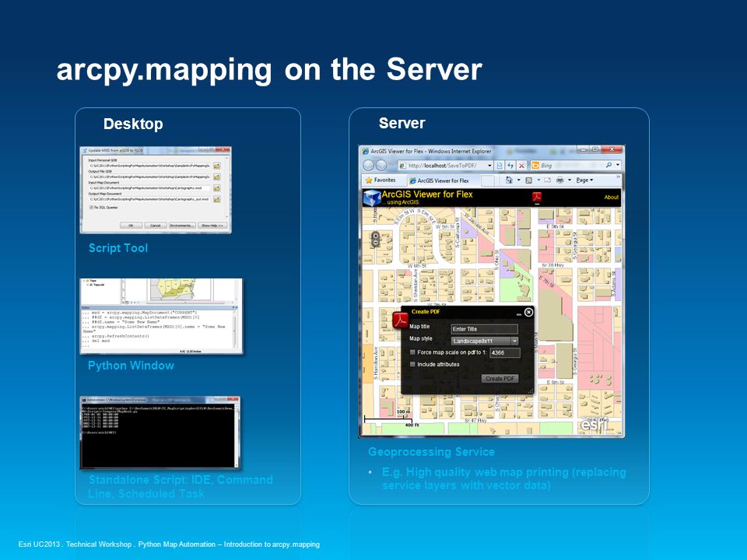Image resolution: width=747 pixels, height=560 pixels.
Task: Click the Read Mail icon in IE
Action: click(547, 180)
